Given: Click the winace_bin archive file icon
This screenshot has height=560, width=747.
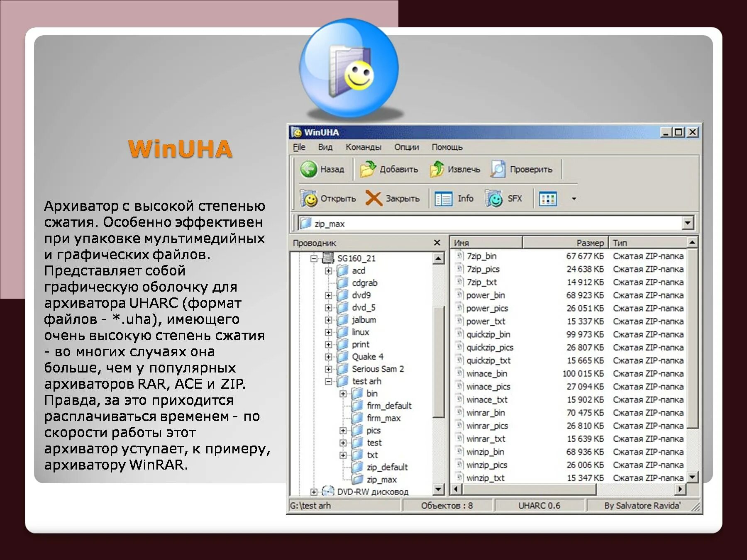Looking at the screenshot, I should [x=459, y=373].
